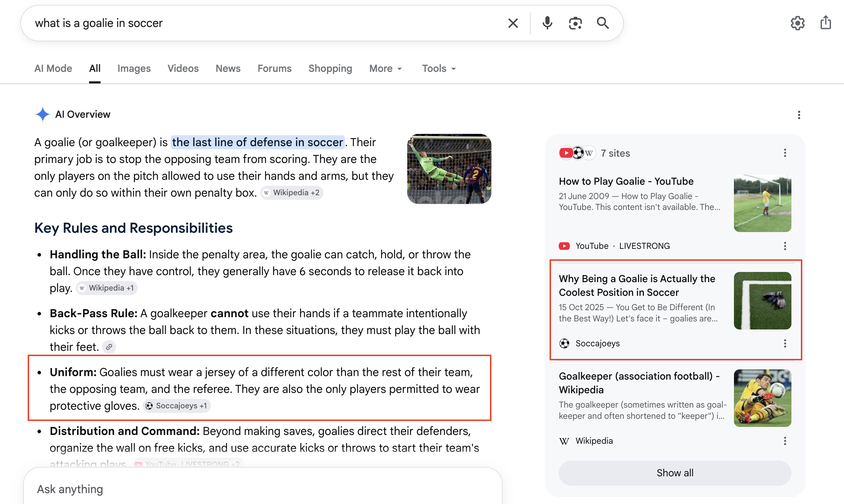Switch to AI Mode tab
Screen dimensions: 844x504
click(53, 69)
